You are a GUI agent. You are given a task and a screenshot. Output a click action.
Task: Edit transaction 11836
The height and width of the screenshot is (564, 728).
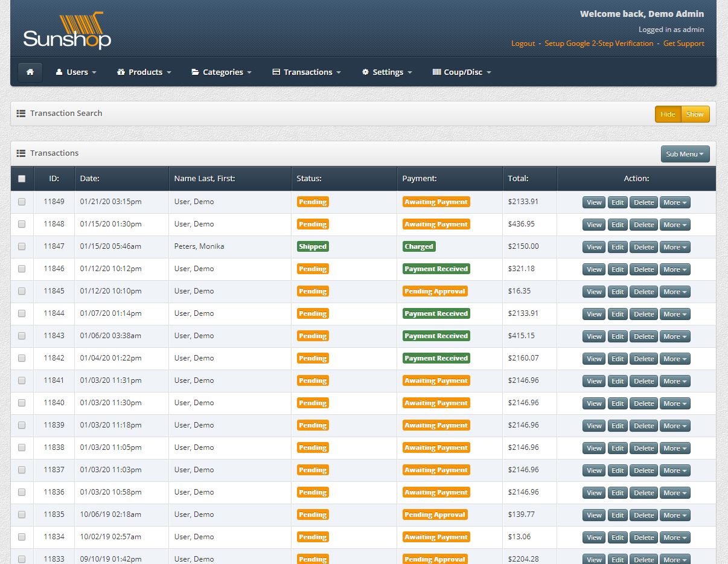pyautogui.click(x=618, y=493)
